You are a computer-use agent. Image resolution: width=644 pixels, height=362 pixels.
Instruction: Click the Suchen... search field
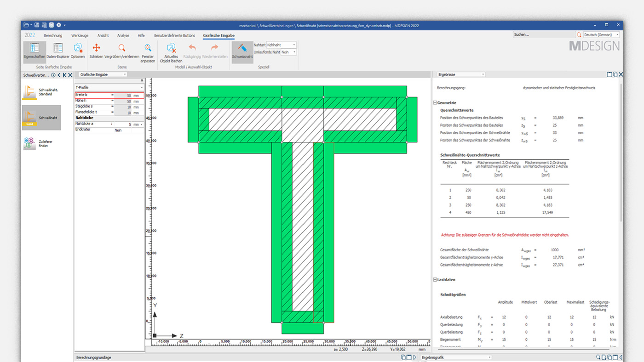coord(545,34)
